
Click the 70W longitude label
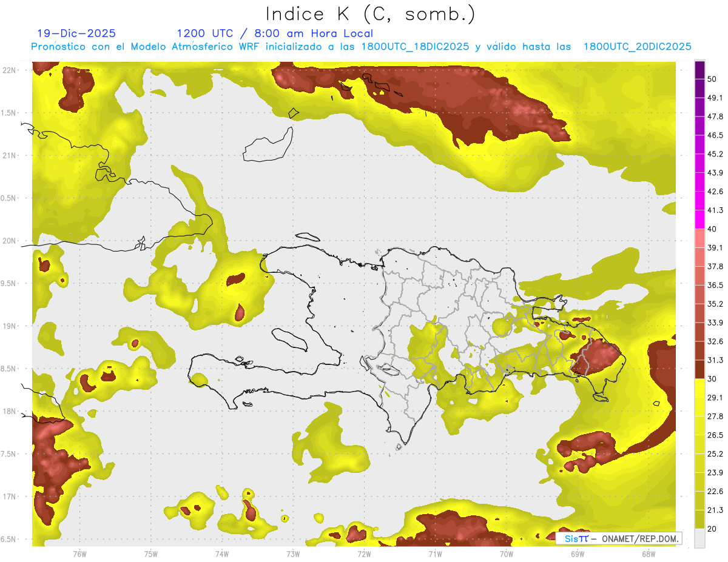pos(506,554)
